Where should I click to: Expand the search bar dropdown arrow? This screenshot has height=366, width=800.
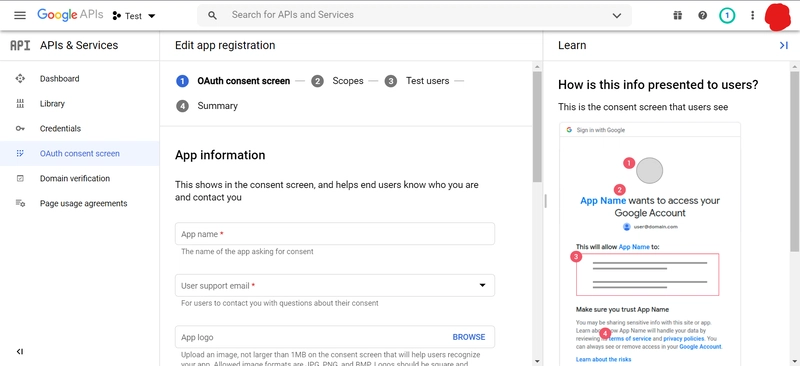(616, 15)
